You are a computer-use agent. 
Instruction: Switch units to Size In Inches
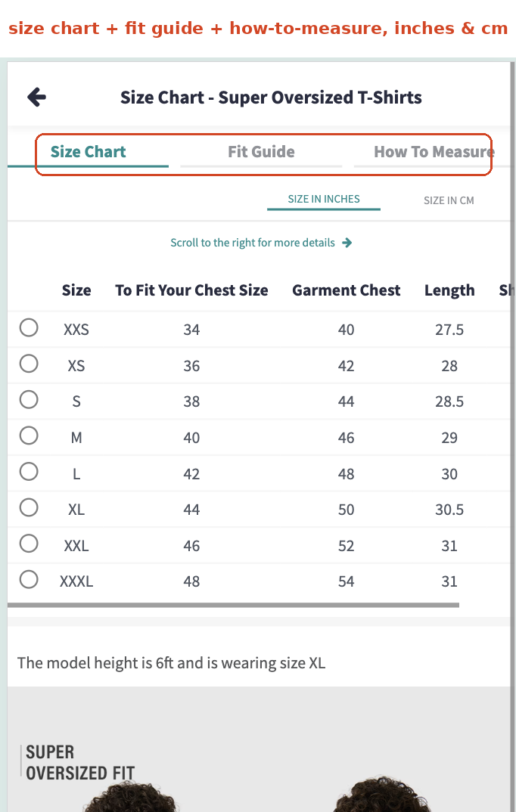pos(324,200)
